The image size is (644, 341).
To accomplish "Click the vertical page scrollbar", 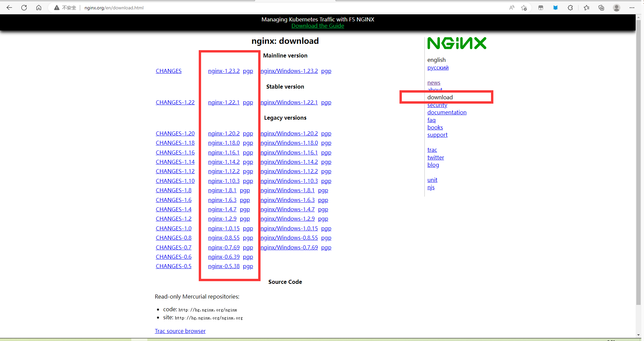I will tap(638, 162).
